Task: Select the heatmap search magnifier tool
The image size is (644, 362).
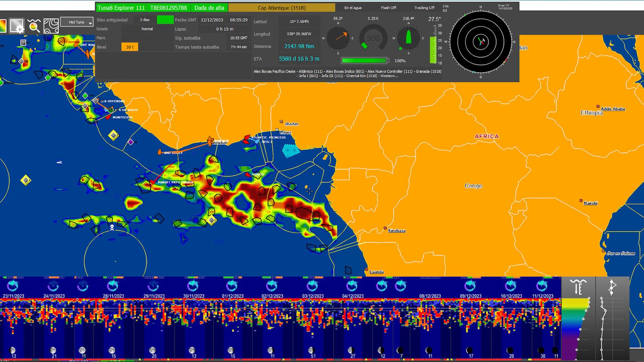Action: click(x=34, y=26)
